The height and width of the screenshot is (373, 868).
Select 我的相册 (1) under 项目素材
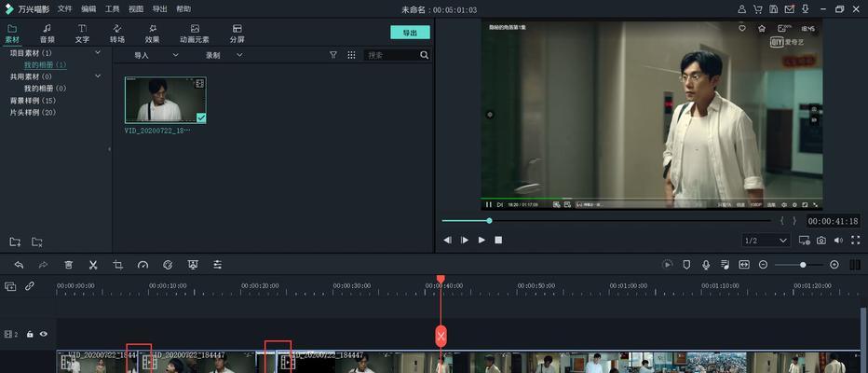[x=45, y=65]
